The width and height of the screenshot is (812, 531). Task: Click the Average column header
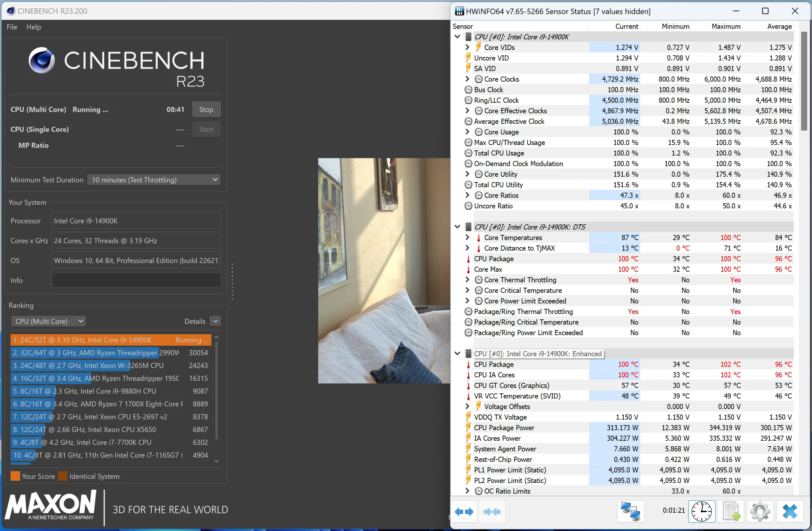[779, 26]
